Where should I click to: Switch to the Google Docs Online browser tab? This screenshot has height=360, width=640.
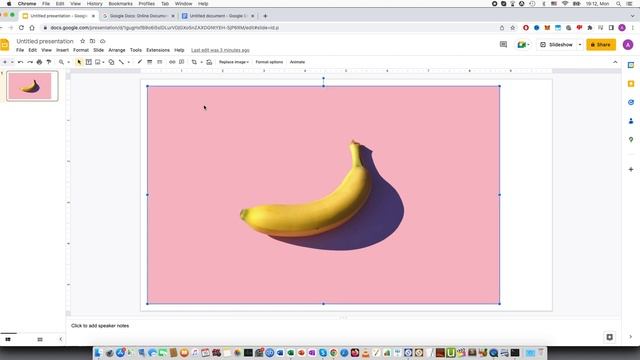(138, 16)
